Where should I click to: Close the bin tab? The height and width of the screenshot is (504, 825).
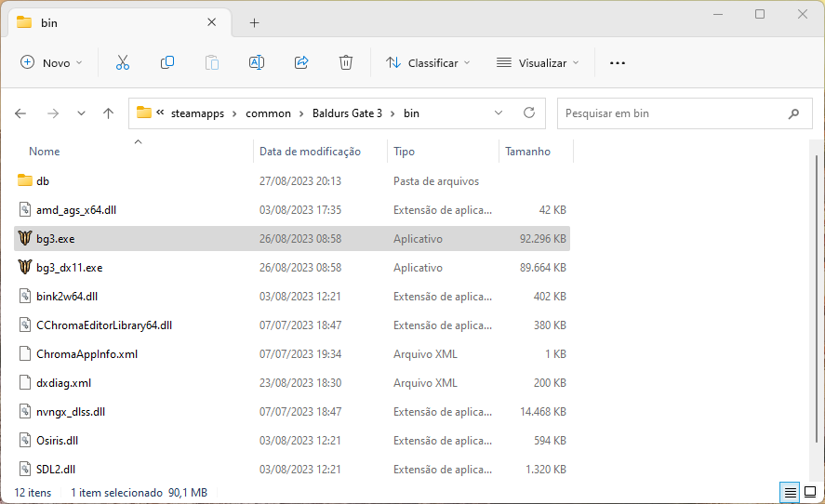(211, 22)
